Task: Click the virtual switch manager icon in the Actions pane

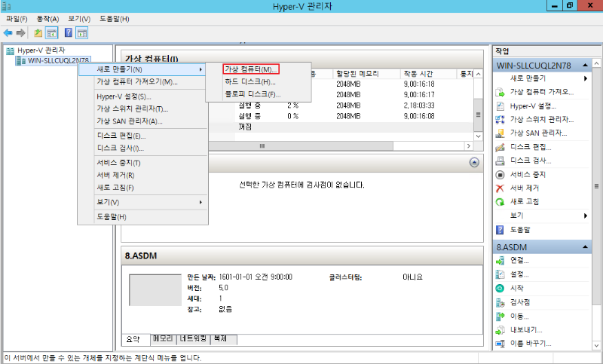Action: pos(500,120)
